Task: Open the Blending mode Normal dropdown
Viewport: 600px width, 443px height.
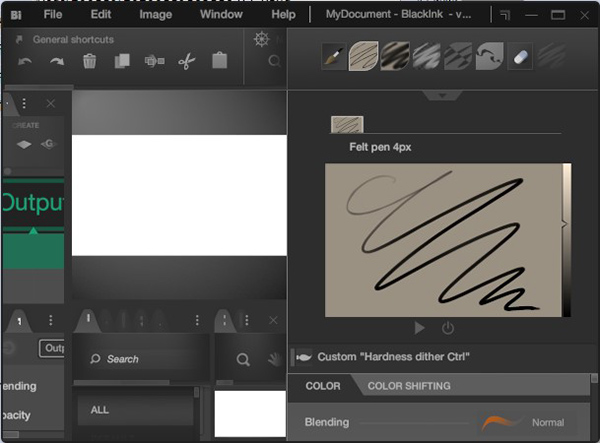Action: [x=547, y=423]
